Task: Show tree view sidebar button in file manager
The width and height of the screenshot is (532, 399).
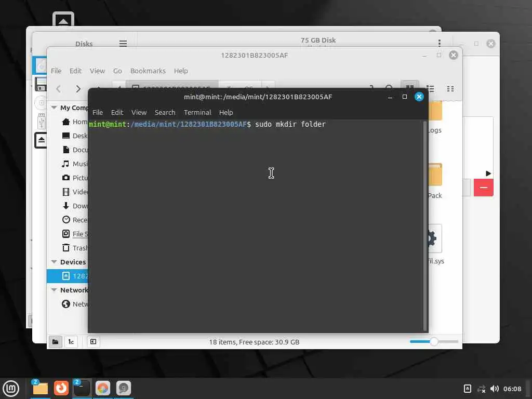Action: pos(71,342)
